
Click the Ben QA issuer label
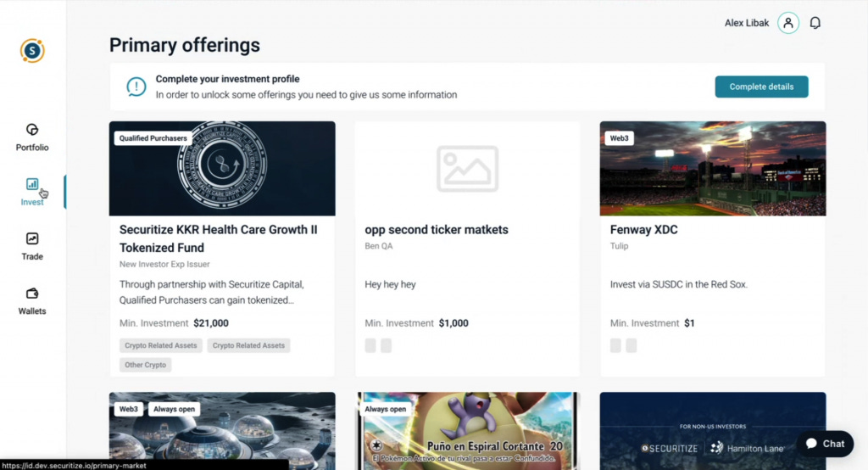(379, 246)
